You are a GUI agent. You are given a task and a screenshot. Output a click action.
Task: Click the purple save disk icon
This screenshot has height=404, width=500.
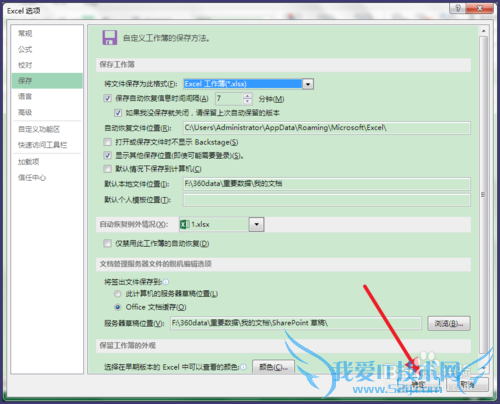[110, 38]
